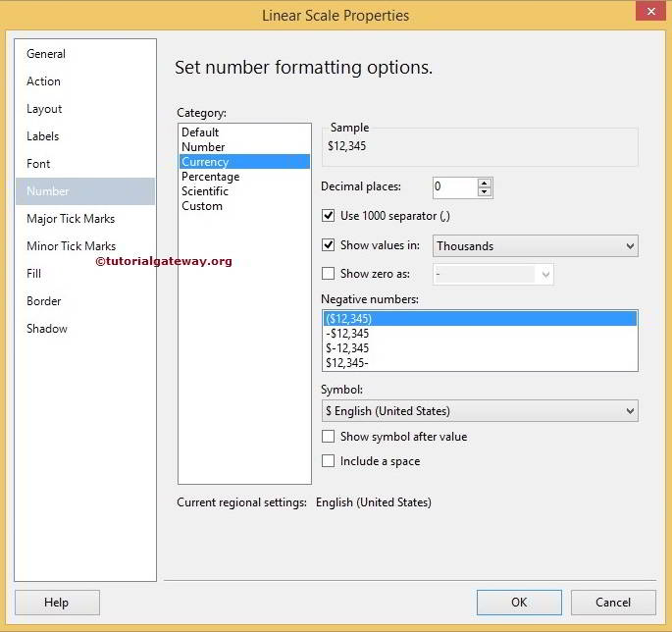Select Default in Category list
The image size is (672, 632).
[244, 132]
